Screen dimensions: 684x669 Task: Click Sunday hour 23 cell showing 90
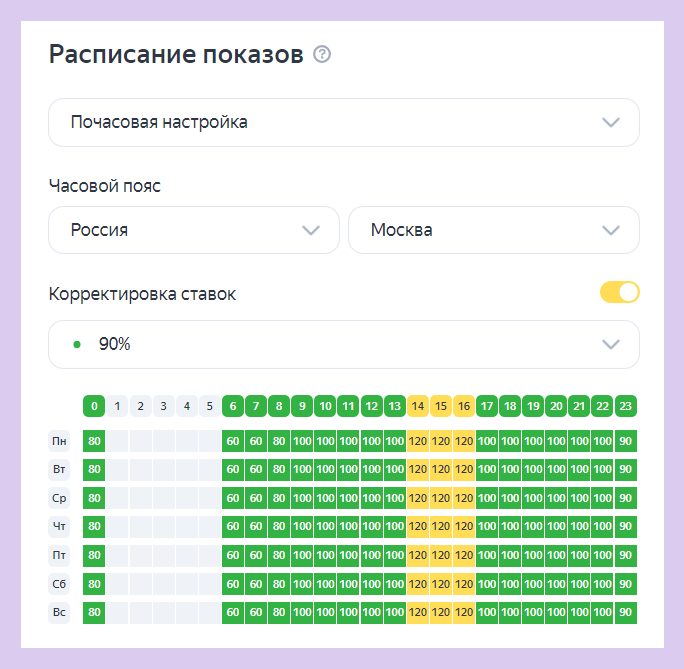click(x=626, y=612)
